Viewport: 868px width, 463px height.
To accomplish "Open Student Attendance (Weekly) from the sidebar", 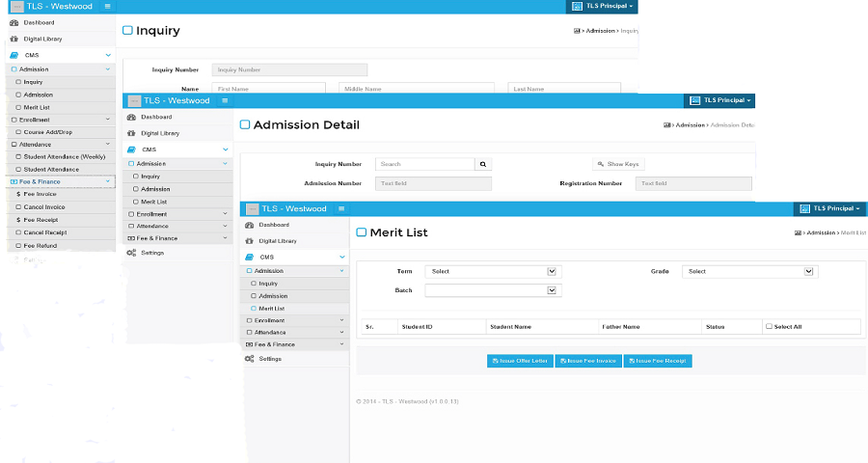I will point(65,156).
